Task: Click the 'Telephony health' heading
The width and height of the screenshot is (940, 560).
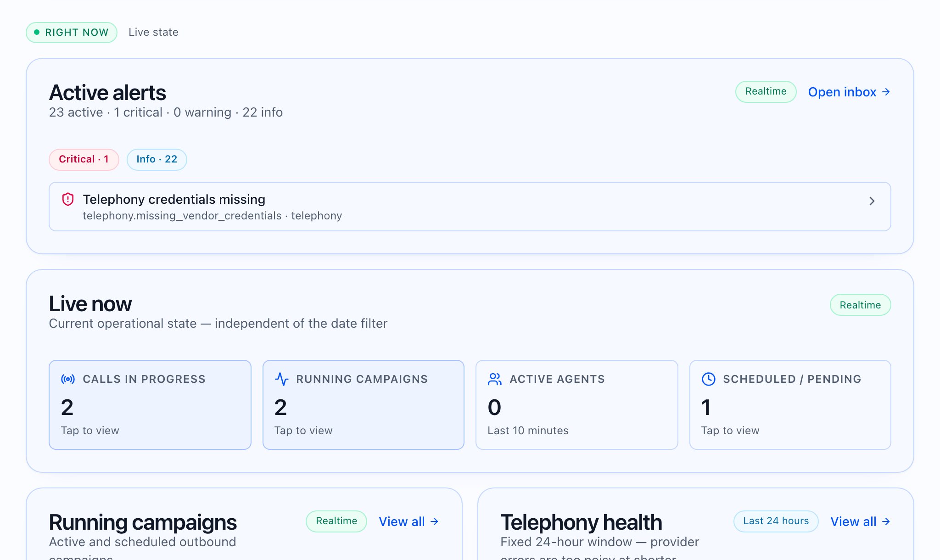Action: coord(581,522)
